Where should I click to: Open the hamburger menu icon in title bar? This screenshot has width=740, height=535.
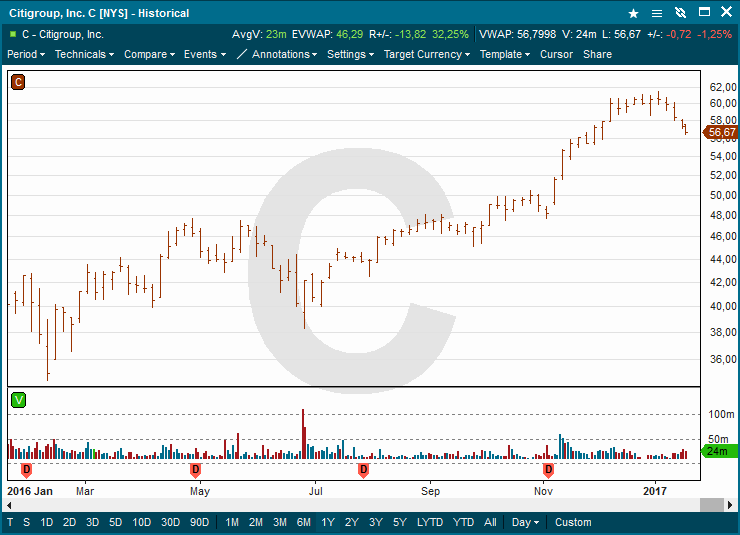(656, 13)
